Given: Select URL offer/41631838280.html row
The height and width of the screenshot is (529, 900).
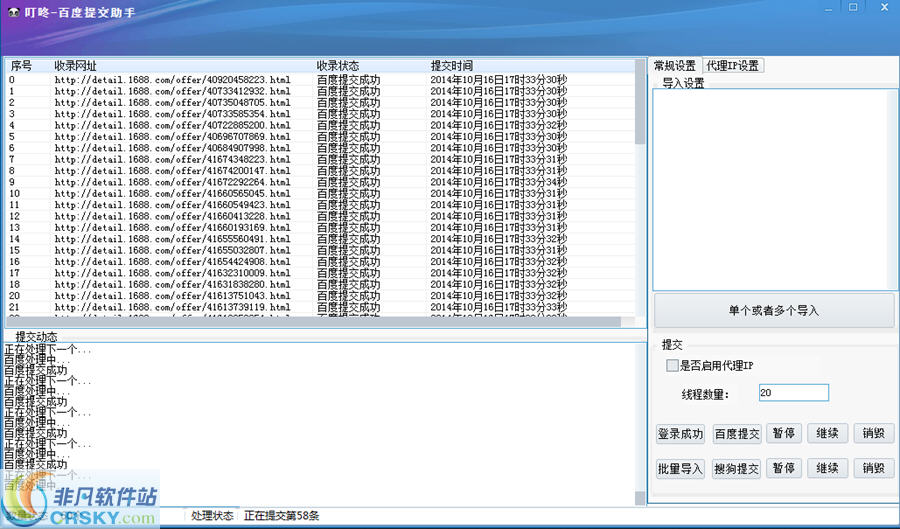Looking at the screenshot, I should coord(320,285).
